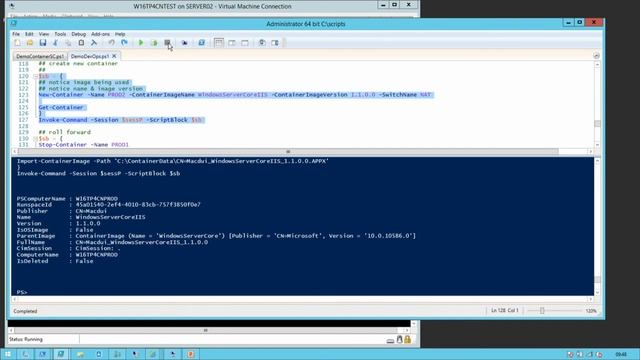Click at the PS> console prompt

tap(22, 292)
